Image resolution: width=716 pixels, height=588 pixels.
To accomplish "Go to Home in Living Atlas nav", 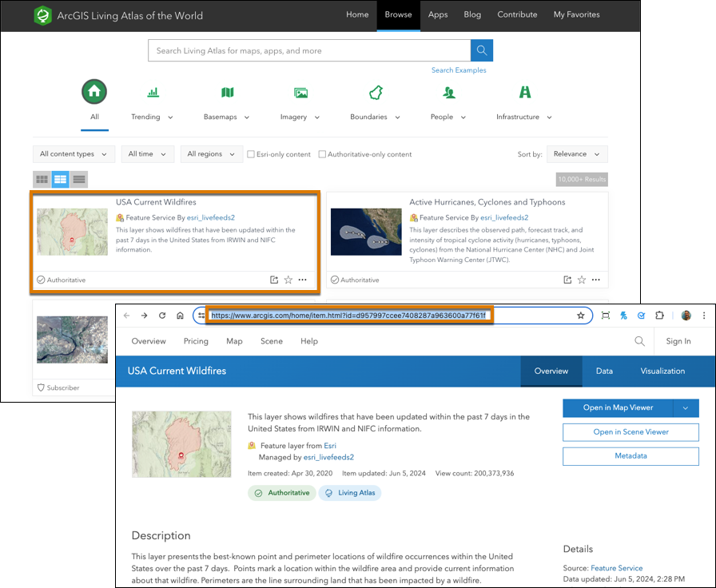I will (357, 14).
